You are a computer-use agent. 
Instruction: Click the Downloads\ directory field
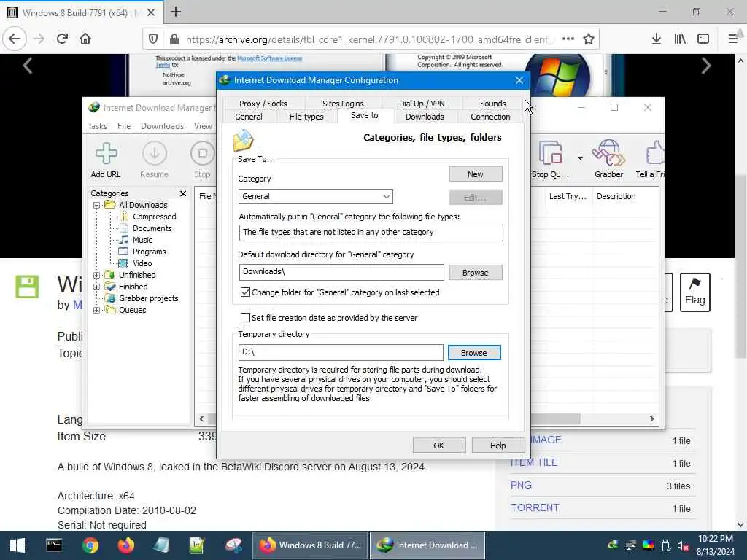(341, 272)
